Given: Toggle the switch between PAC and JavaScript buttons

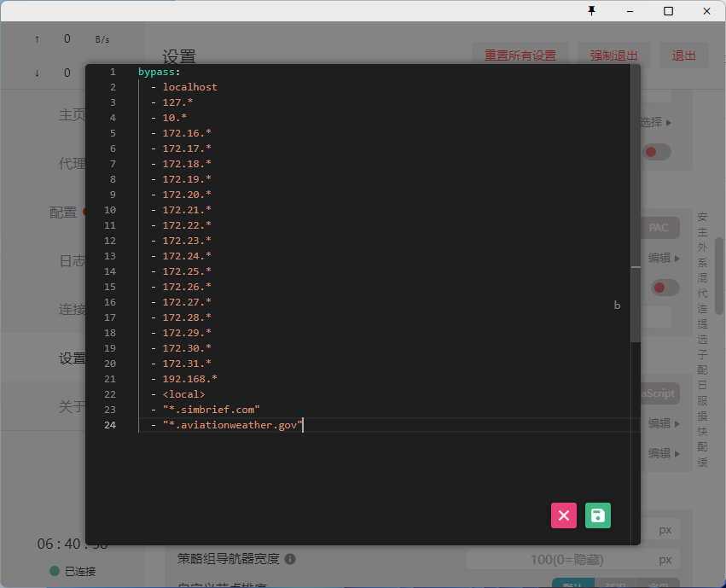Looking at the screenshot, I should (x=665, y=288).
